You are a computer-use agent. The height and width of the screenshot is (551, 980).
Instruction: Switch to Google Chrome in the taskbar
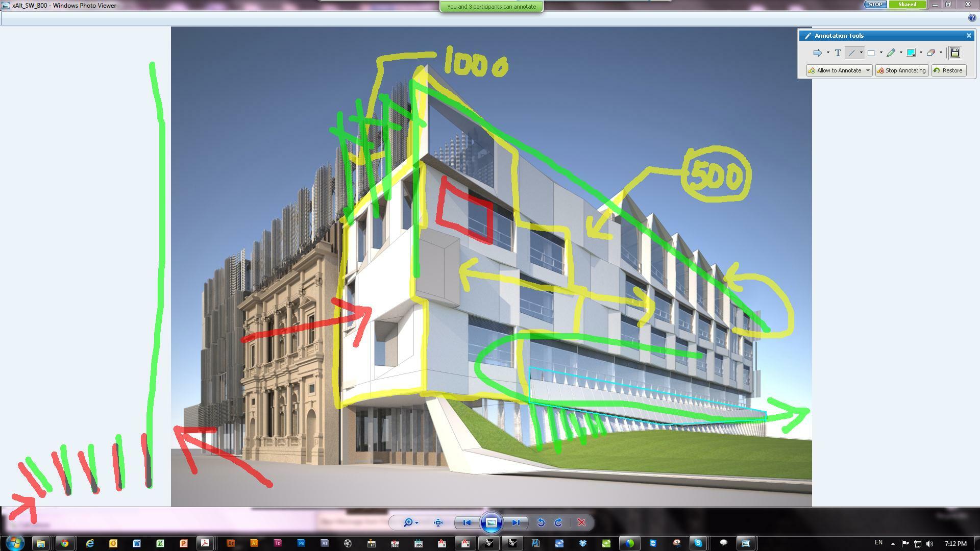65,543
